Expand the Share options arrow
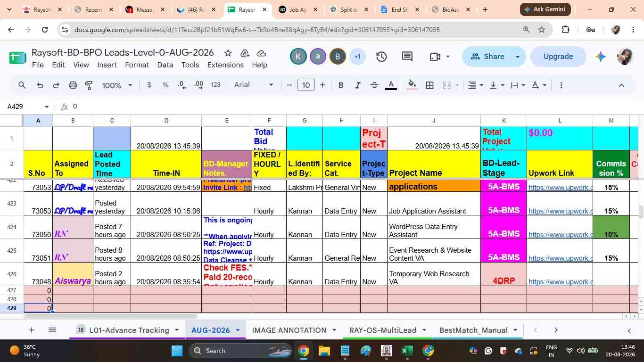 [517, 57]
